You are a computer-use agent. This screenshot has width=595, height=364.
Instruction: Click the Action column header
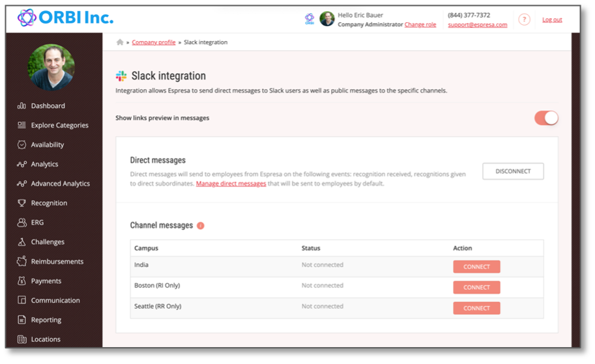[x=463, y=248]
